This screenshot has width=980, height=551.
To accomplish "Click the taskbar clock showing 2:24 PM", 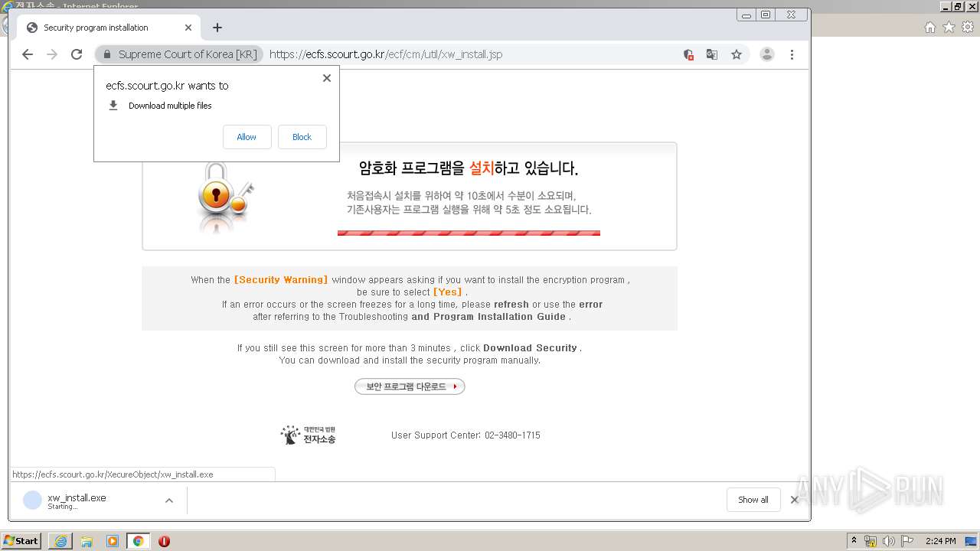I will 940,541.
